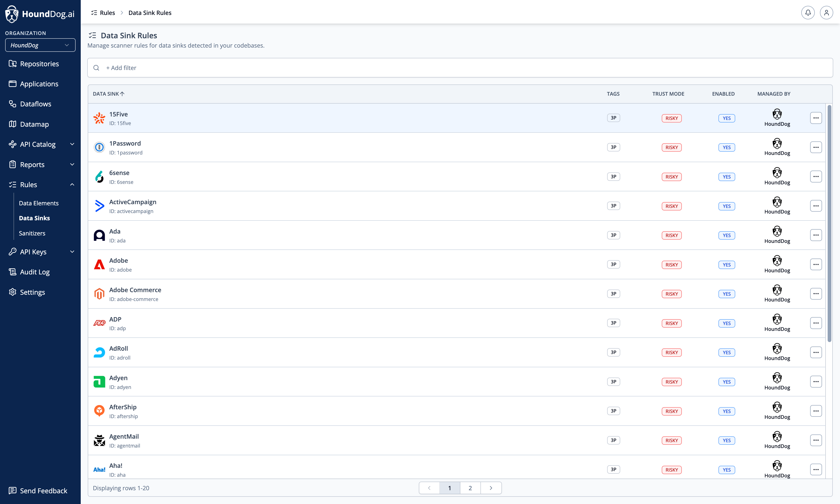
Task: Click the table vertical scrollbar
Action: pyautogui.click(x=829, y=224)
